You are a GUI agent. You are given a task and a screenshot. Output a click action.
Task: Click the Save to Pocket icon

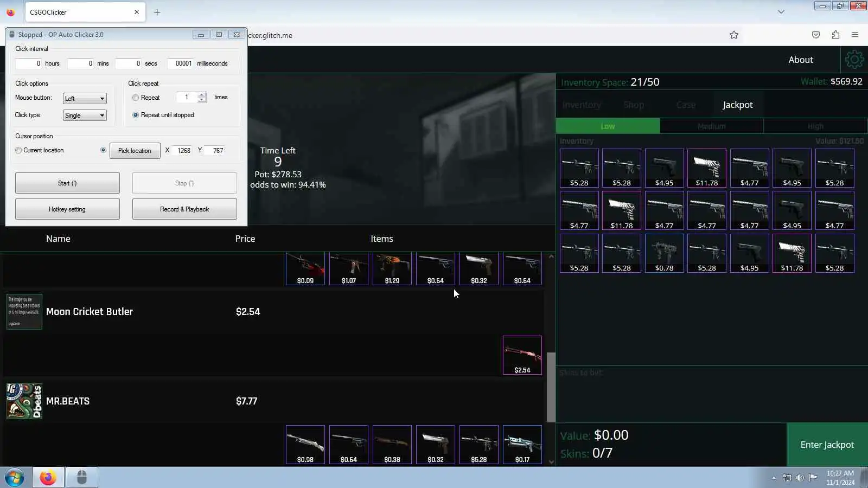click(816, 35)
